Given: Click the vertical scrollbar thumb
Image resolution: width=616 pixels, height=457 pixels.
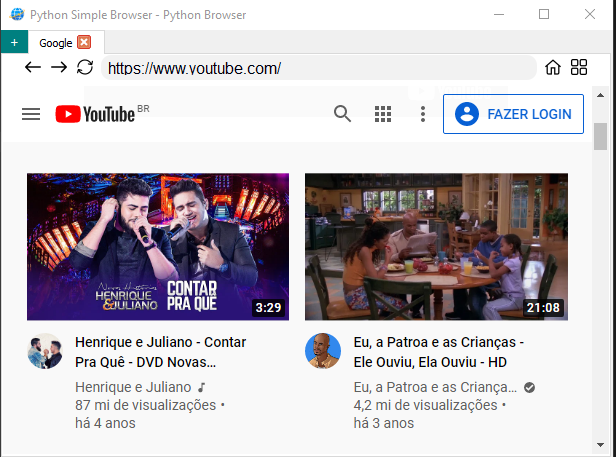Looking at the screenshot, I should click(600, 136).
